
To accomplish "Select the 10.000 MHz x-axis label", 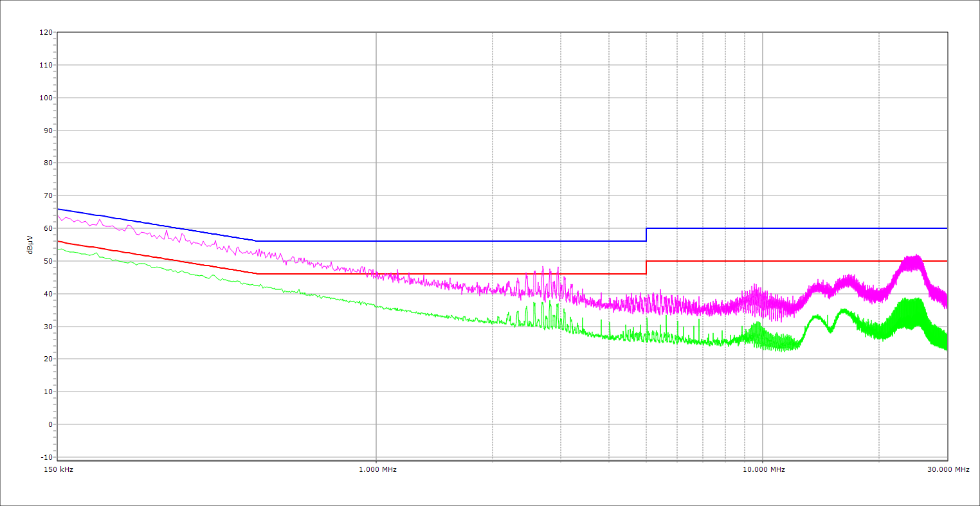I will (763, 469).
